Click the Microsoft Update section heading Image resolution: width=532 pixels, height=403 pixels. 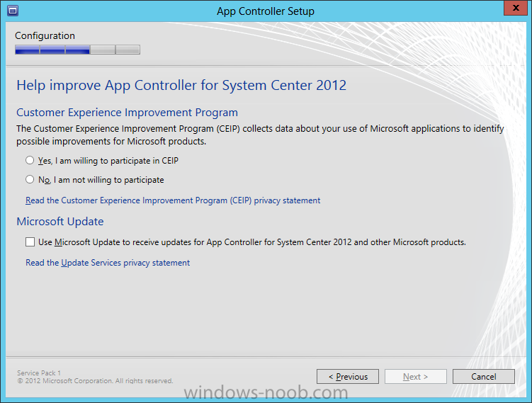tap(60, 222)
